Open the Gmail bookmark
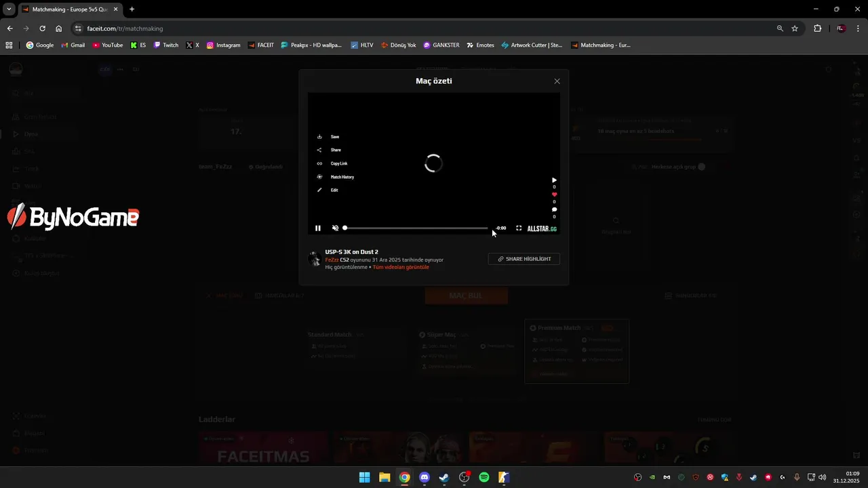Screen dimensions: 868x488 coord(73,45)
